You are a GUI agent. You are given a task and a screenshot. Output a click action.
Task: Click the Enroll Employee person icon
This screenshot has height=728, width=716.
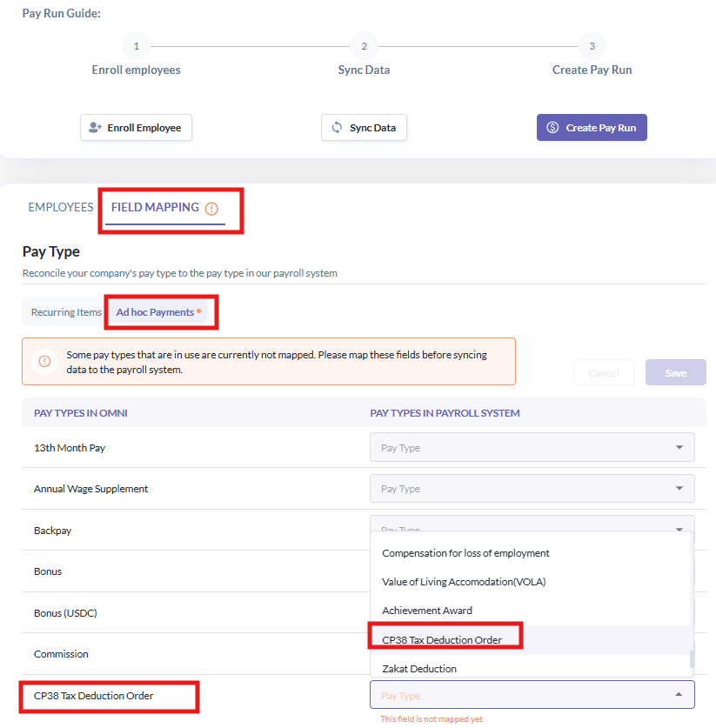point(95,127)
